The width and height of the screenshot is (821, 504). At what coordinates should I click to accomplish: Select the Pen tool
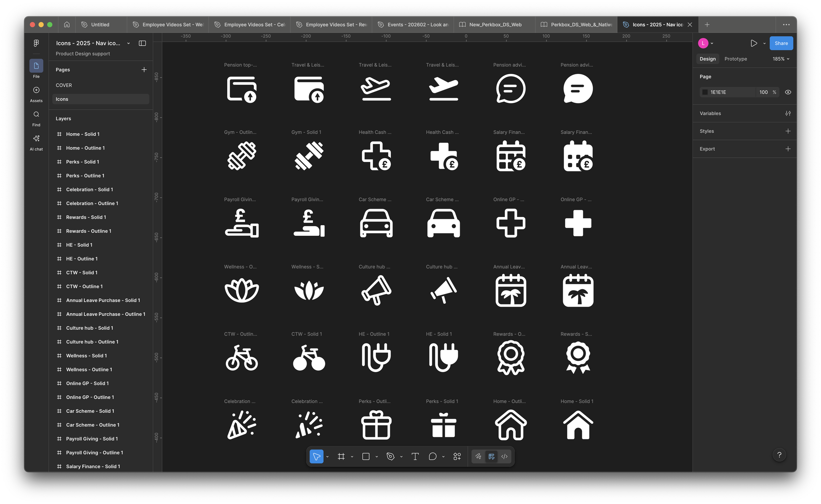pos(390,456)
